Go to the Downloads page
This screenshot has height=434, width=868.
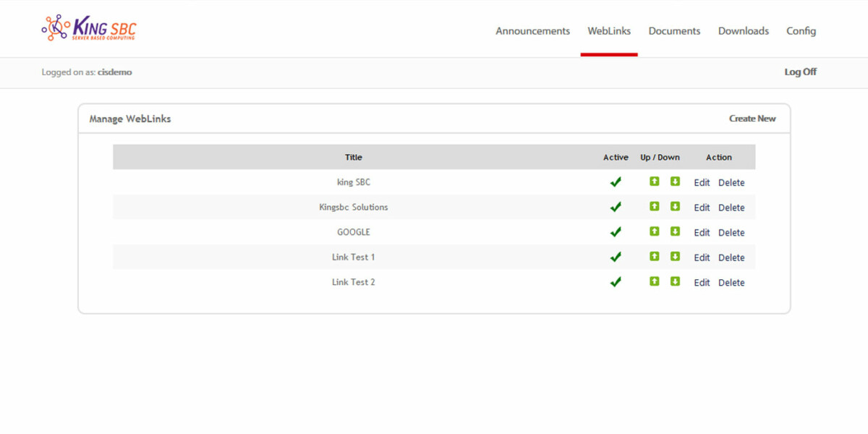[743, 31]
